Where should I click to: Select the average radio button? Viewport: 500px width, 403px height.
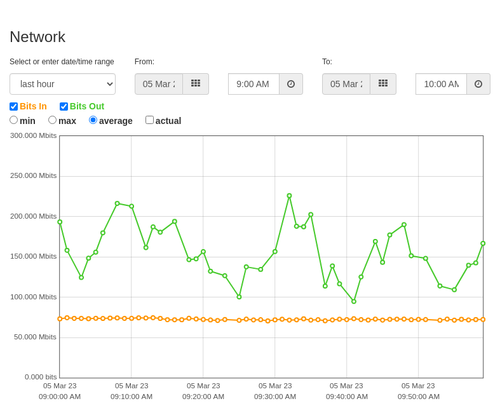click(x=93, y=120)
